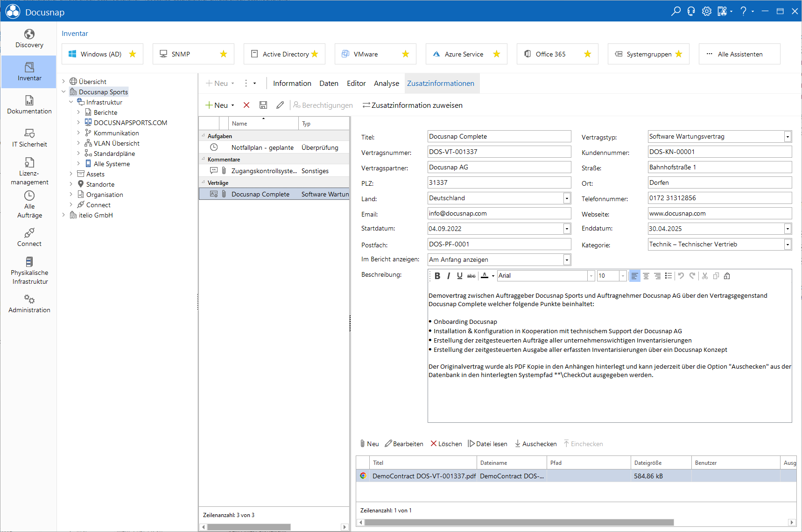Open the Dokumentation sidebar section
This screenshot has width=802, height=532.
(29, 105)
